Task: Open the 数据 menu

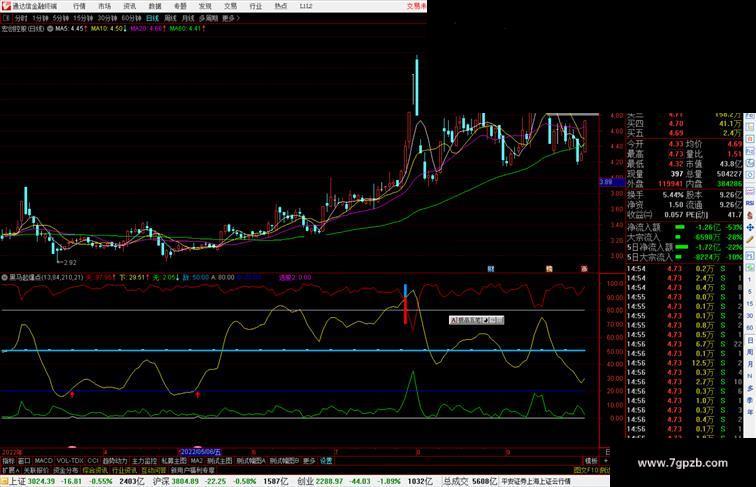Action: [x=155, y=6]
